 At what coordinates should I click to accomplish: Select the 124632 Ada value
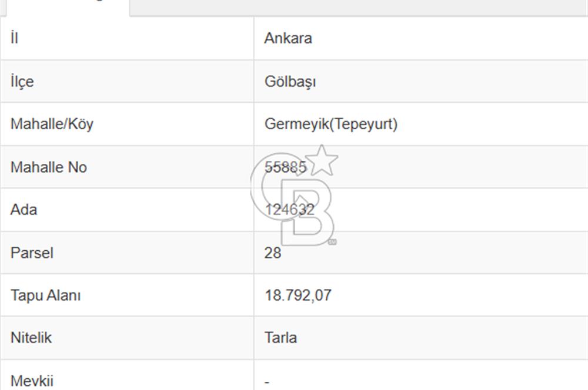pyautogui.click(x=289, y=210)
